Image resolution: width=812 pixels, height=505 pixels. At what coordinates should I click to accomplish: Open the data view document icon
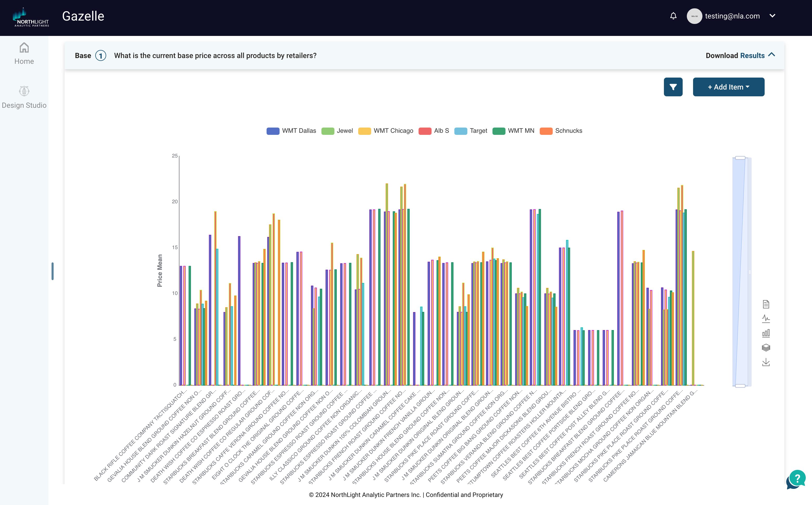(766, 304)
